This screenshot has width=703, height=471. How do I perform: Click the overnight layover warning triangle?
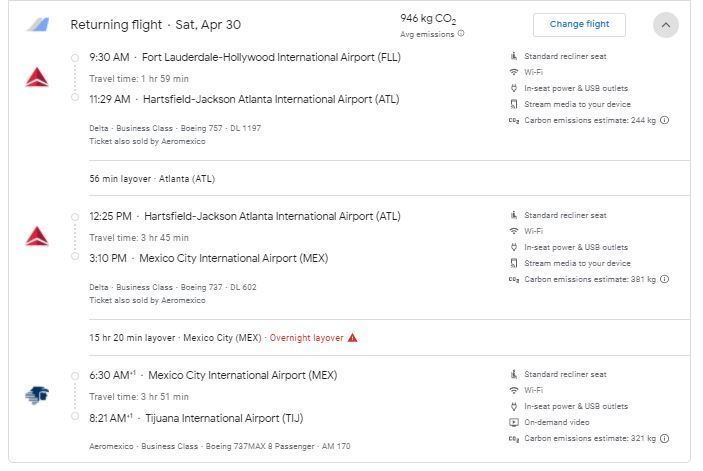click(x=352, y=338)
